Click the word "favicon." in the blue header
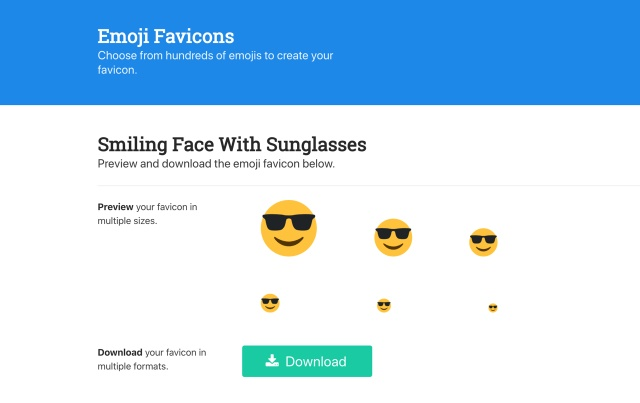This screenshot has height=403, width=640. coord(116,72)
